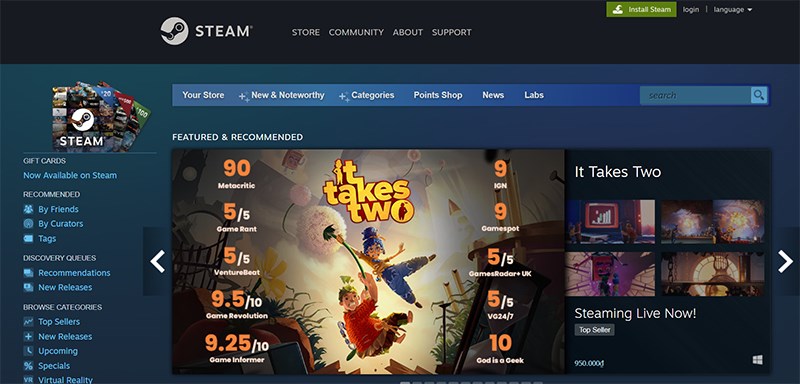Screen dimensions: 800x384
Task: Click the Install Steam button
Action: point(641,9)
